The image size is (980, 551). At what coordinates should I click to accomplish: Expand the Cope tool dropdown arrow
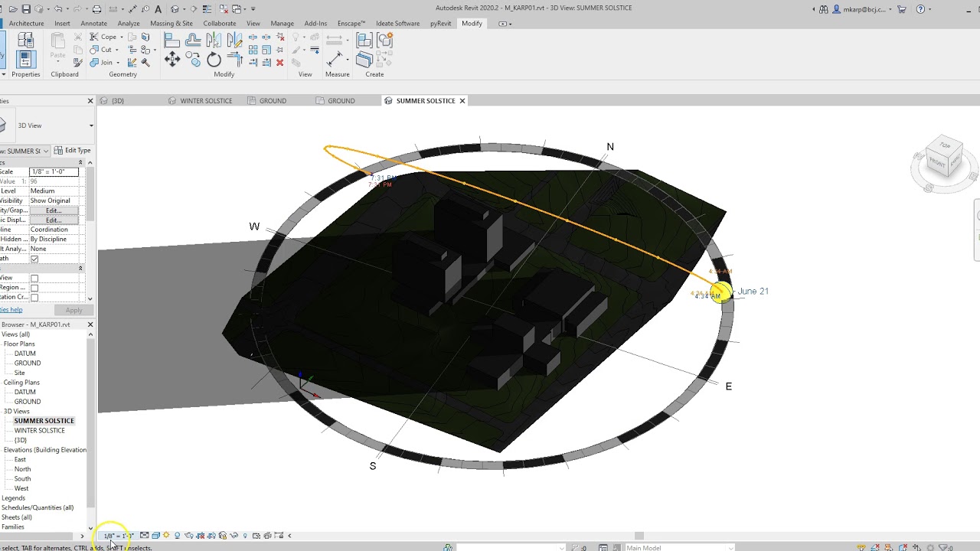click(122, 37)
